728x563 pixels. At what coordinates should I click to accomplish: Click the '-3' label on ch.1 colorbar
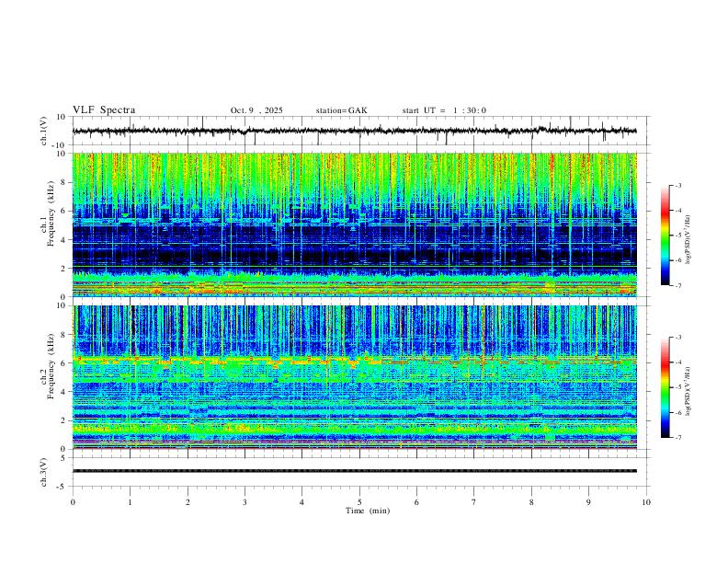[x=678, y=185]
